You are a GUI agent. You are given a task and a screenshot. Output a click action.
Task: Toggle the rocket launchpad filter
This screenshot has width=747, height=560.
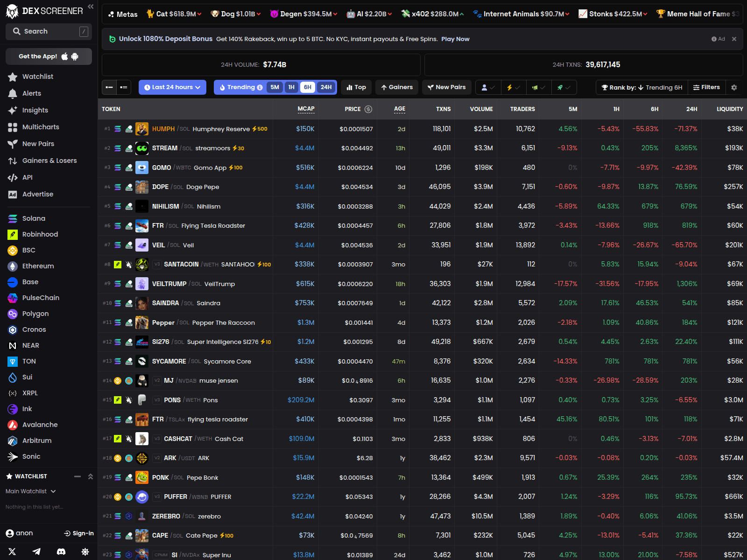564,87
